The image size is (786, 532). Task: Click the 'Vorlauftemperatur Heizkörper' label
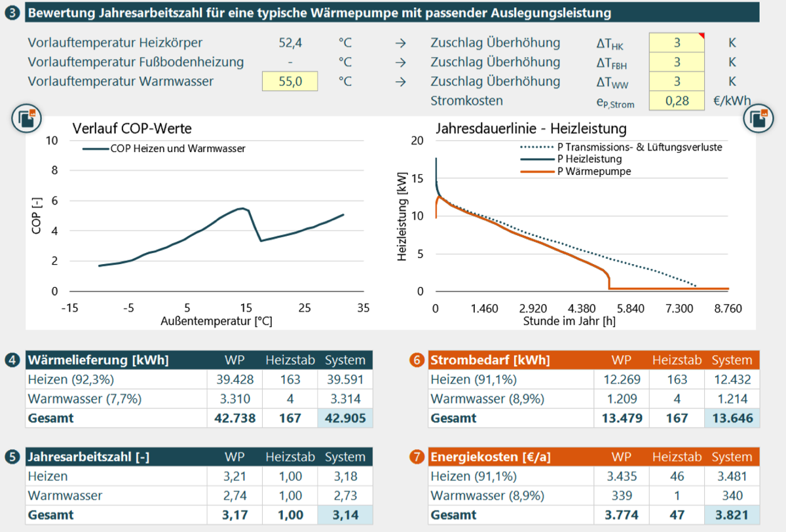pos(115,43)
